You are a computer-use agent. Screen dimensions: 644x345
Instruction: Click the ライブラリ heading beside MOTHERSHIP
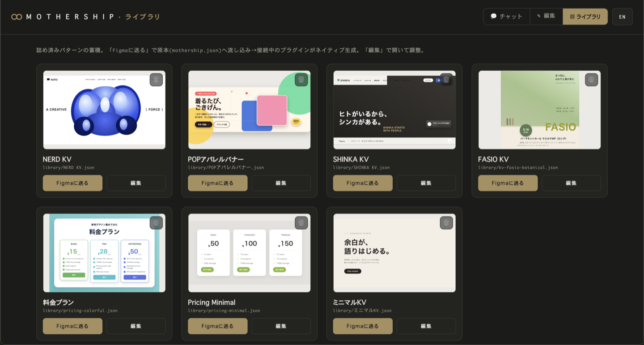pos(143,17)
